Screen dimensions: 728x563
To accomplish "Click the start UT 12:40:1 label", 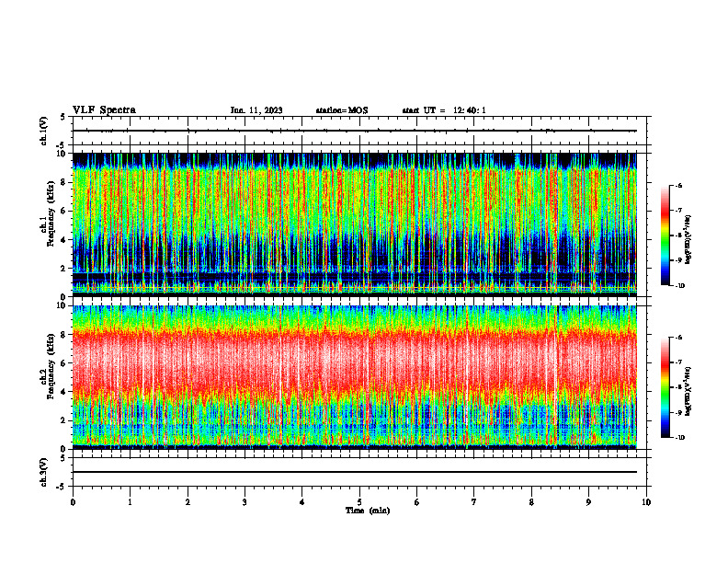I will 444,110.
